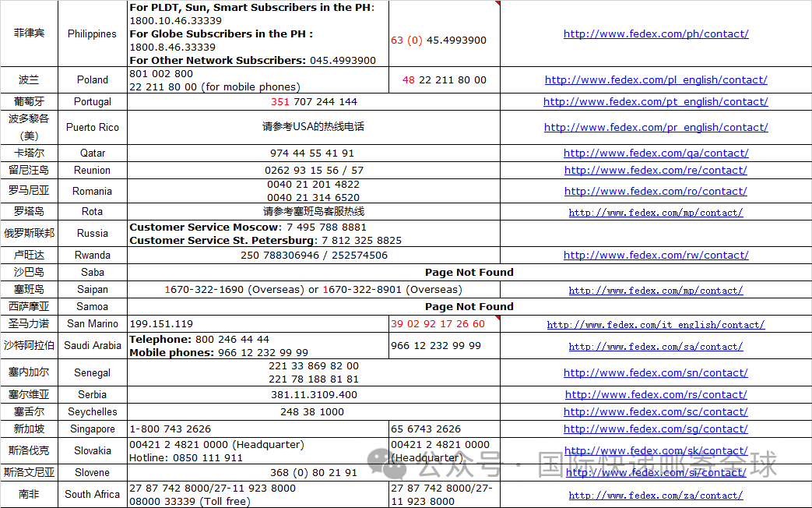Click the "Saudi Arabia" cell

(92, 345)
